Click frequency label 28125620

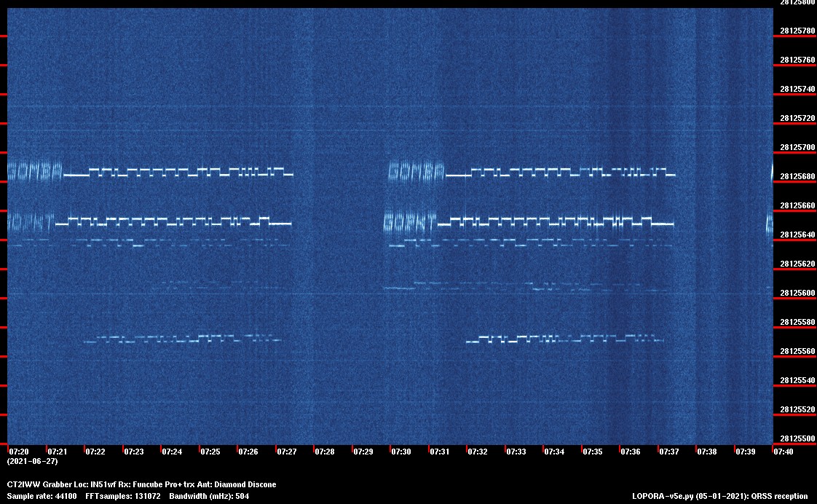(797, 265)
